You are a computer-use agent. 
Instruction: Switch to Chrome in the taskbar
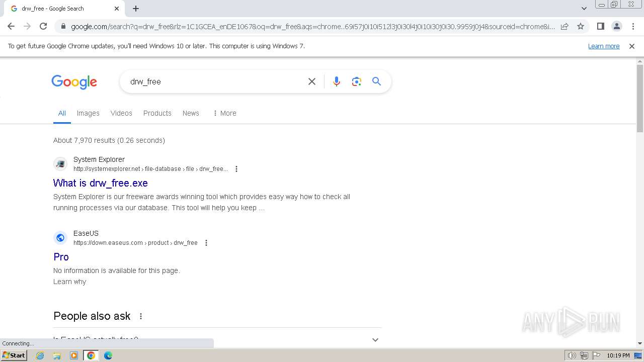click(x=91, y=355)
